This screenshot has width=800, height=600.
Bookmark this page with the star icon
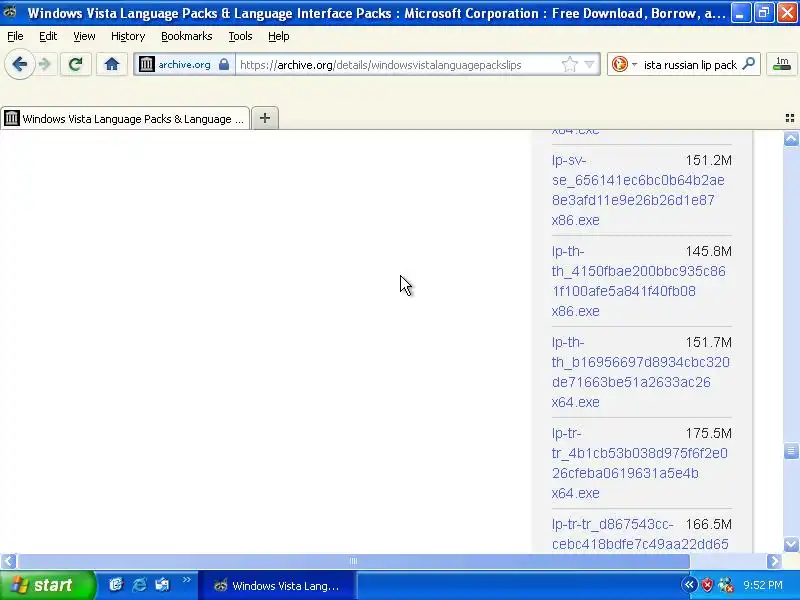point(569,64)
